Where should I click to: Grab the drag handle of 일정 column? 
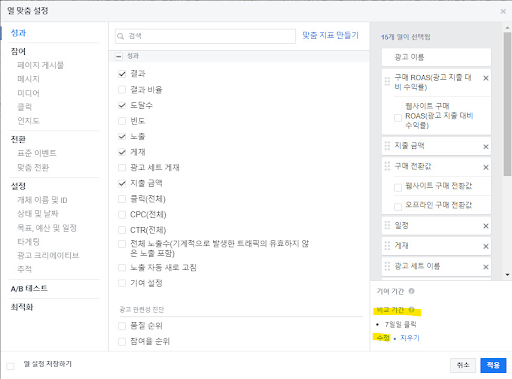coord(387,225)
